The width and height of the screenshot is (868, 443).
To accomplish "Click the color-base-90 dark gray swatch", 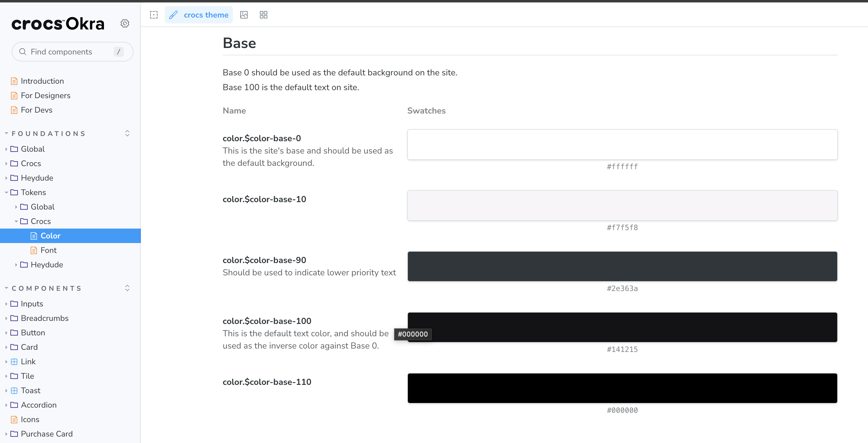I will [x=622, y=266].
